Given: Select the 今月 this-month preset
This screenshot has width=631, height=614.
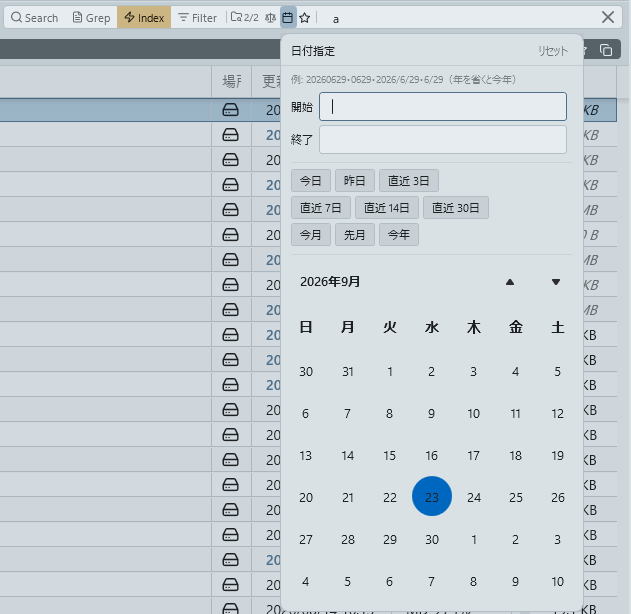Looking at the screenshot, I should coord(311,235).
